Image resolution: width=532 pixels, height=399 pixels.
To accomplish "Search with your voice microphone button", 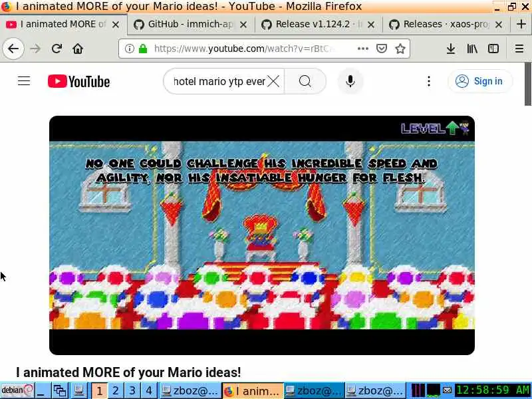I will (350, 81).
